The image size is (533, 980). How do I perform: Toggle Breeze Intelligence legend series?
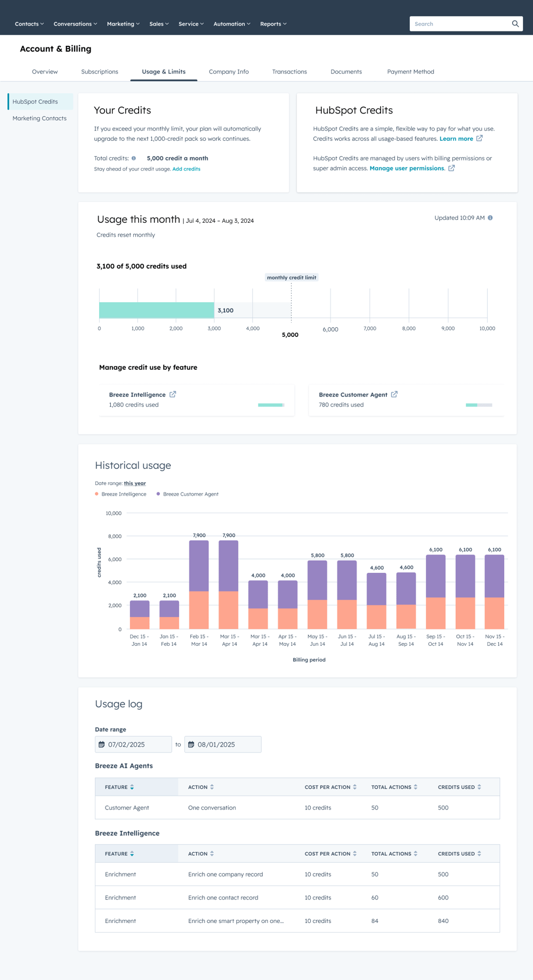pos(120,494)
